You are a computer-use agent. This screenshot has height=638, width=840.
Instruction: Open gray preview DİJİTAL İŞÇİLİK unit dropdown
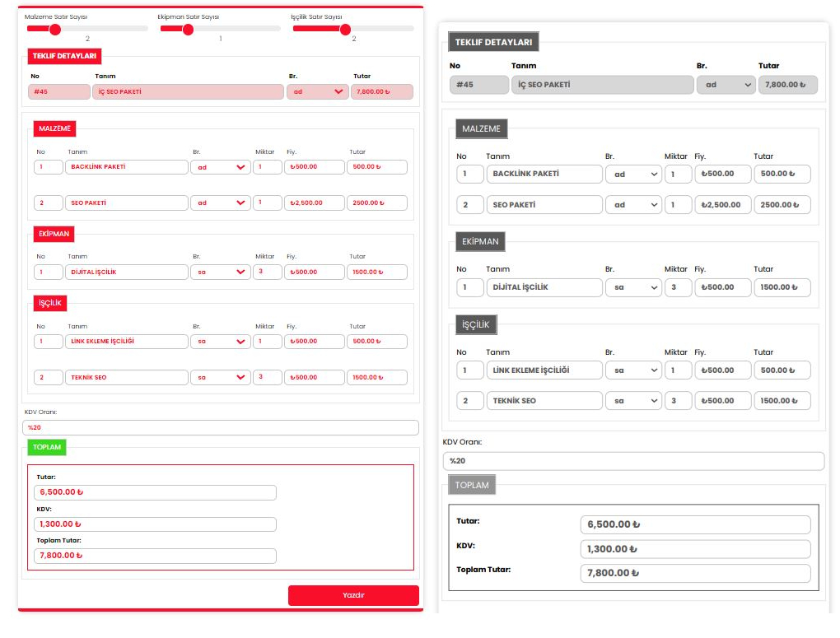(634, 287)
